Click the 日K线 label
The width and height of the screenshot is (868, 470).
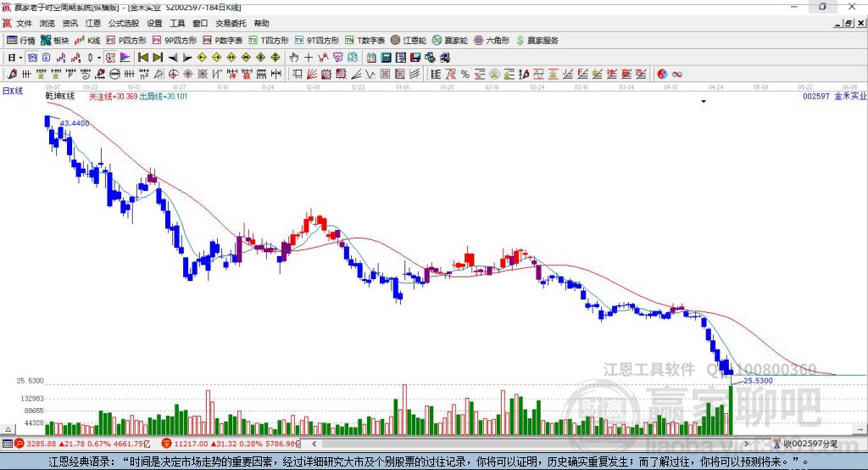(x=13, y=91)
